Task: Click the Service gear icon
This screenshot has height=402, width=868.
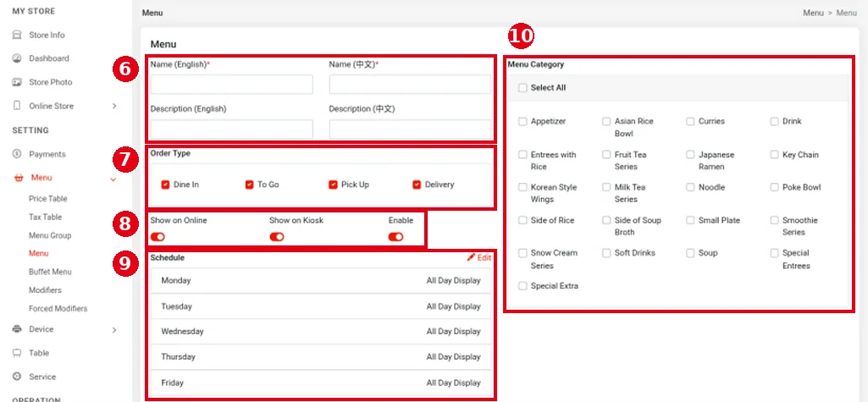Action: pyautogui.click(x=17, y=377)
